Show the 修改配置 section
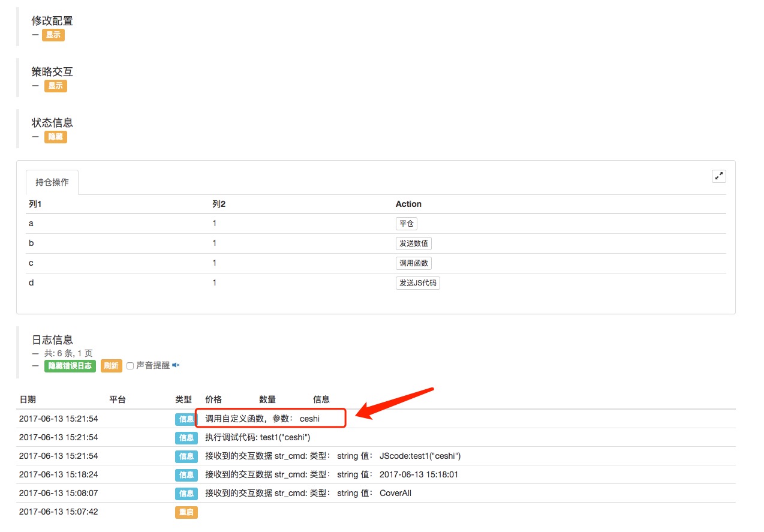 53,35
